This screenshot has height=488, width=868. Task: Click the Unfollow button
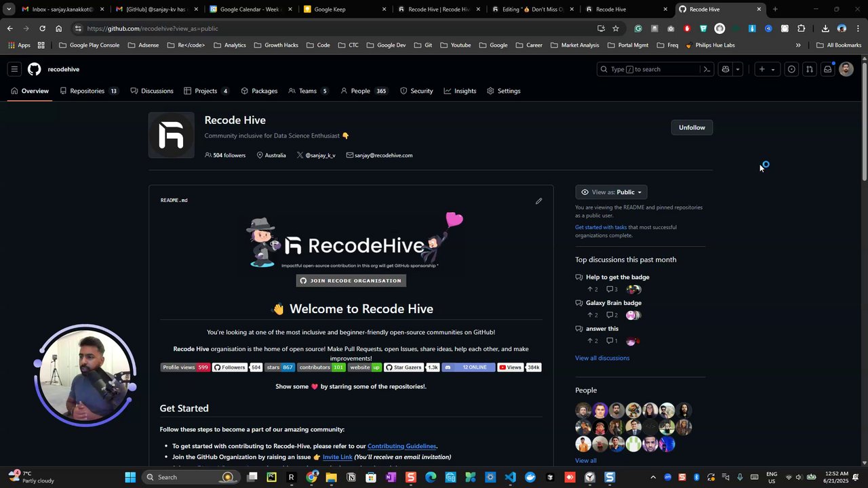click(692, 127)
